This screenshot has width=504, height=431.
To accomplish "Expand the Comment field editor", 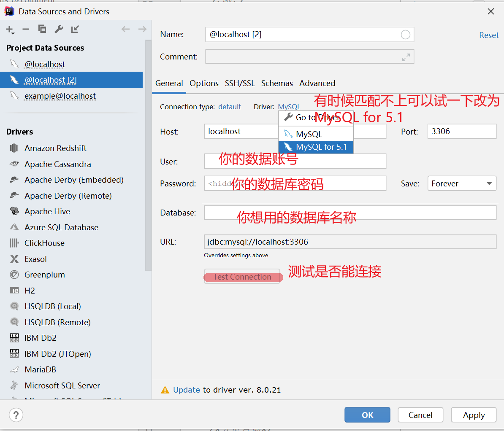I will (406, 57).
